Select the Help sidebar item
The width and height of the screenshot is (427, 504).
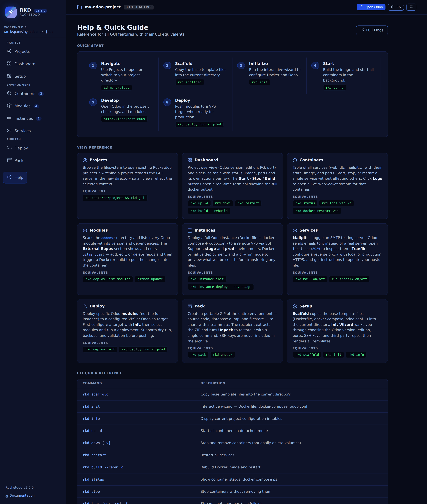click(x=15, y=177)
